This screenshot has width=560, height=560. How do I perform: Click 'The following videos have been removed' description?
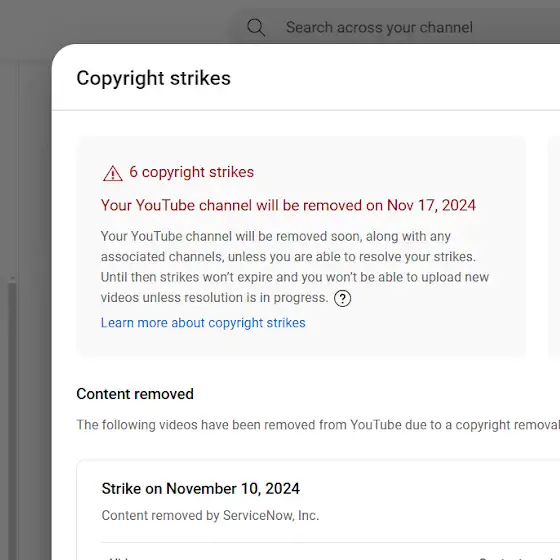coord(318,425)
